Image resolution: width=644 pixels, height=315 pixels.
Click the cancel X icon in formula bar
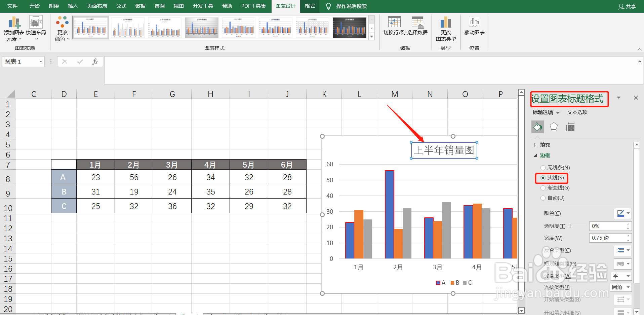[x=65, y=62]
